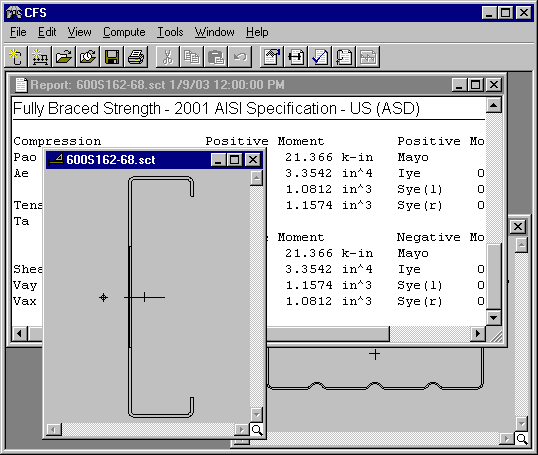This screenshot has width=538, height=455.
Task: Click section window scroll down arrow
Action: [x=256, y=414]
